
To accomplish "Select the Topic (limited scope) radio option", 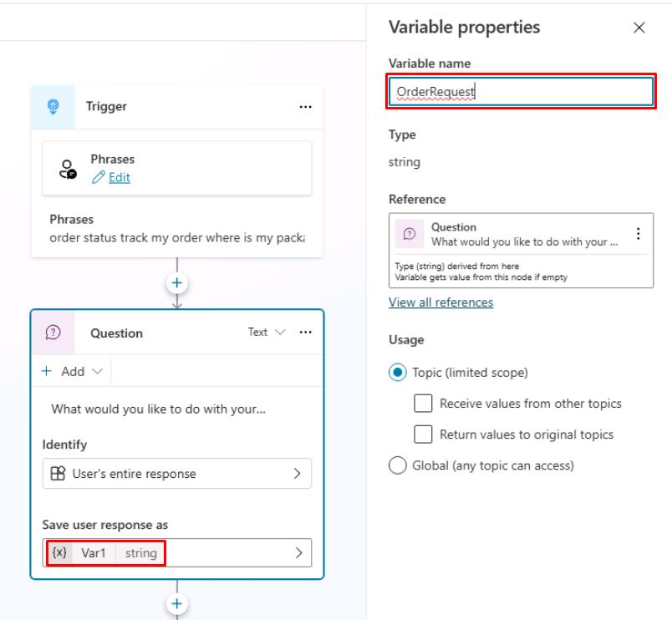I will point(397,373).
